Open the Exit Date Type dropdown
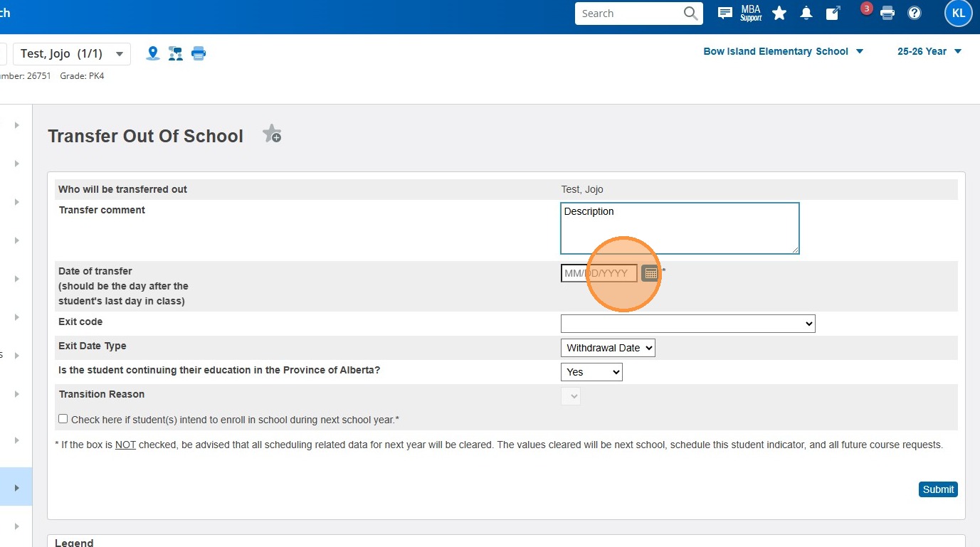The width and height of the screenshot is (980, 547). [x=608, y=348]
